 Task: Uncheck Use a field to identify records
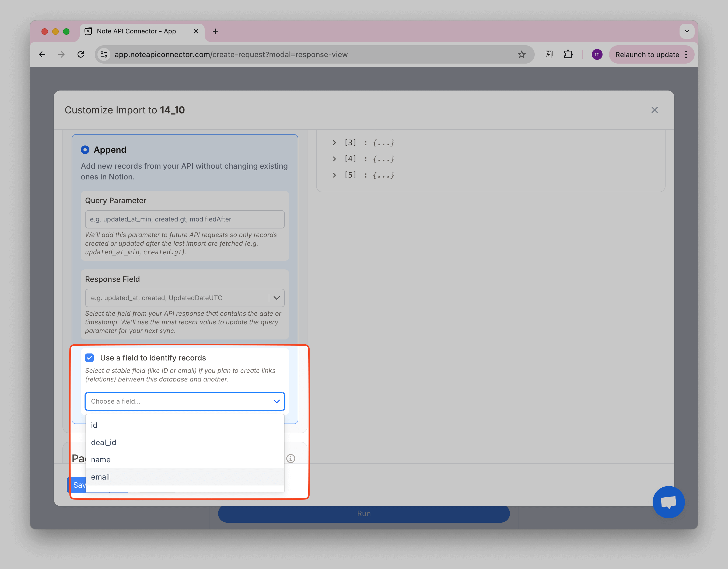(x=89, y=358)
